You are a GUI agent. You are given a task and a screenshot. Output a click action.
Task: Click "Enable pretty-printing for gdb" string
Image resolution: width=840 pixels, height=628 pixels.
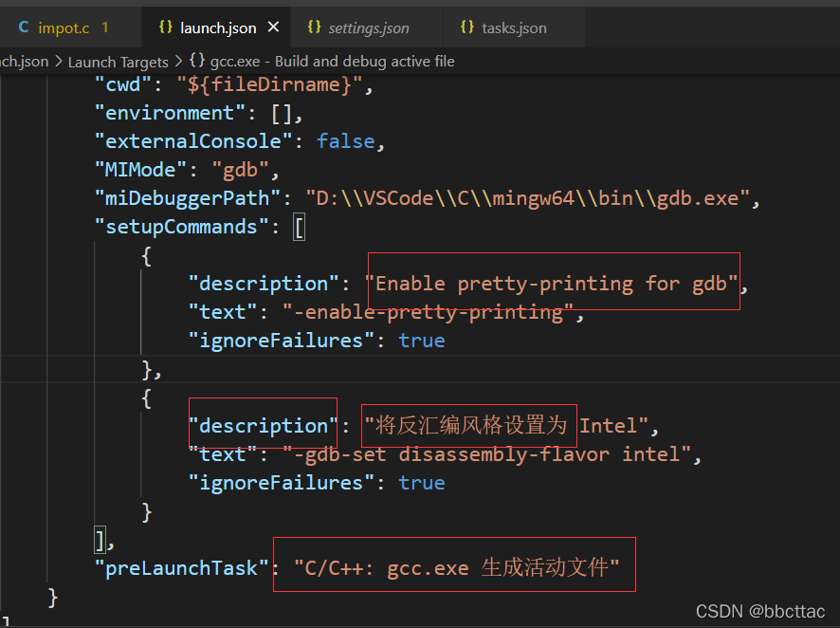[551, 284]
